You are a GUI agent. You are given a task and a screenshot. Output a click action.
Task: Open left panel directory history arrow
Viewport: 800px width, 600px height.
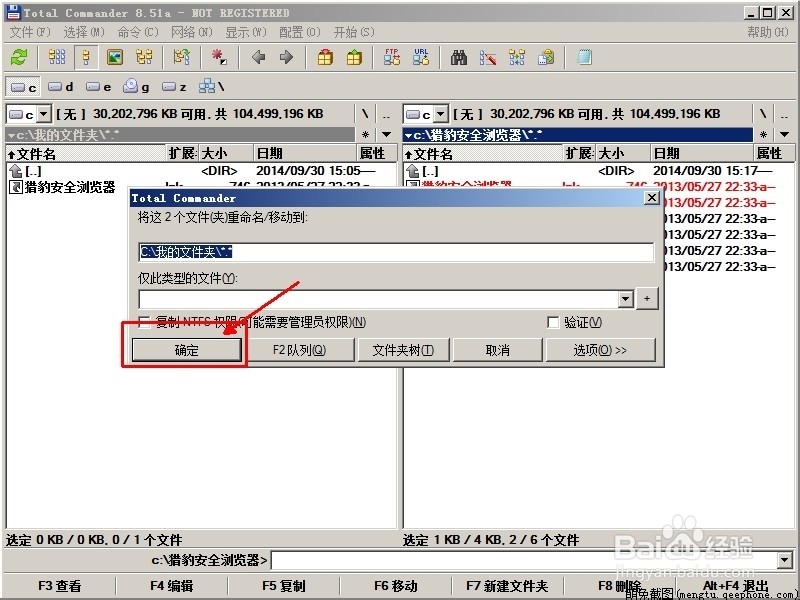click(x=387, y=135)
